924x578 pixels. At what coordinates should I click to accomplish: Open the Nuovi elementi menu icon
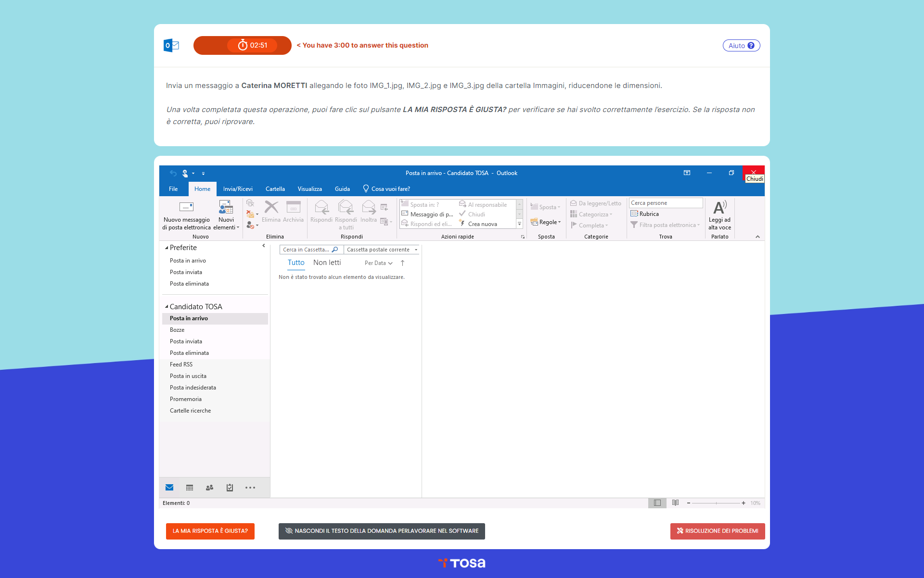tap(226, 207)
